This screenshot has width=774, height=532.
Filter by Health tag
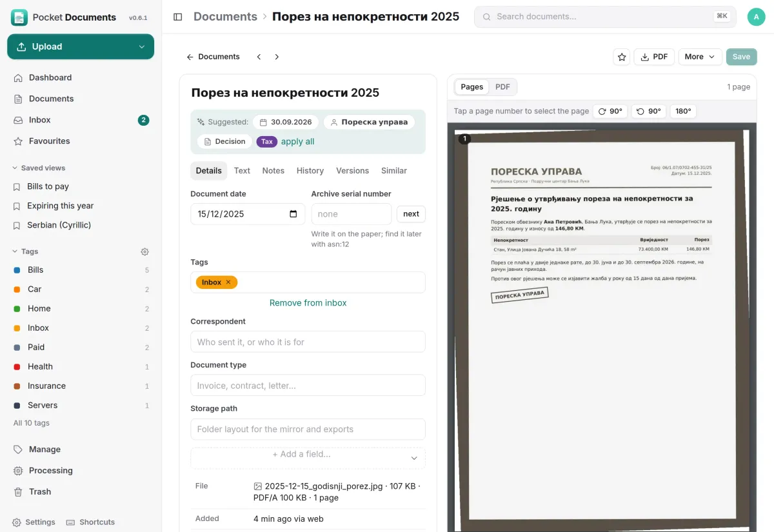pyautogui.click(x=81, y=367)
